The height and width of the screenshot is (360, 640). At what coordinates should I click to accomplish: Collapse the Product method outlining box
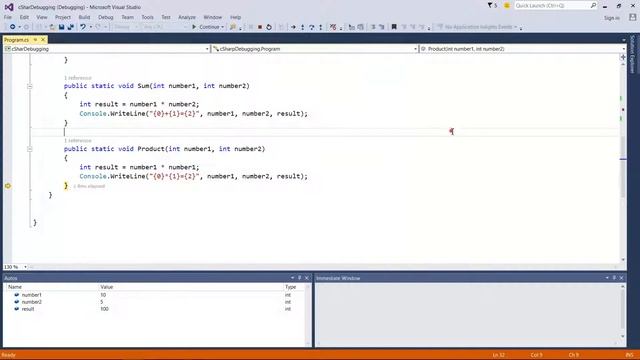click(29, 149)
